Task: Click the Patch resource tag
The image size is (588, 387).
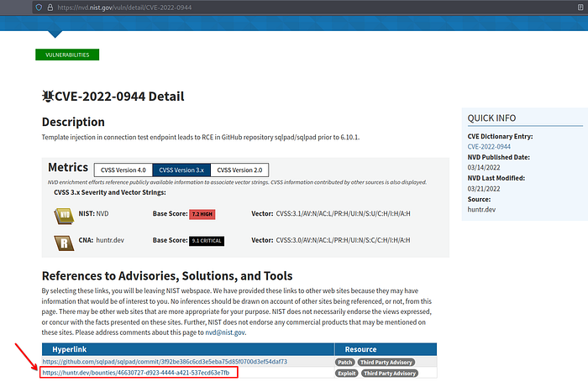Action: (x=345, y=363)
